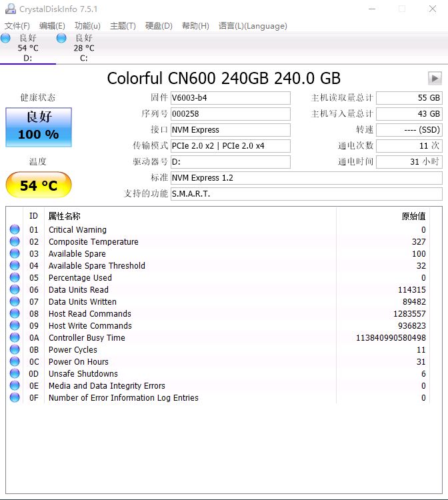Click the firmware field V6003-b4
Image resolution: width=448 pixels, height=500 pixels.
coord(231,98)
